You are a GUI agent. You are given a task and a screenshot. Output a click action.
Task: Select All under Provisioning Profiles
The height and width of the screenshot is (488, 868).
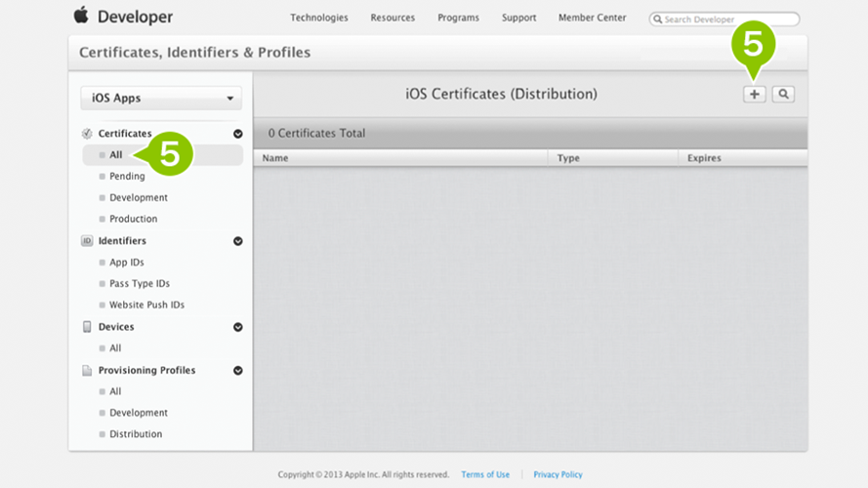115,391
